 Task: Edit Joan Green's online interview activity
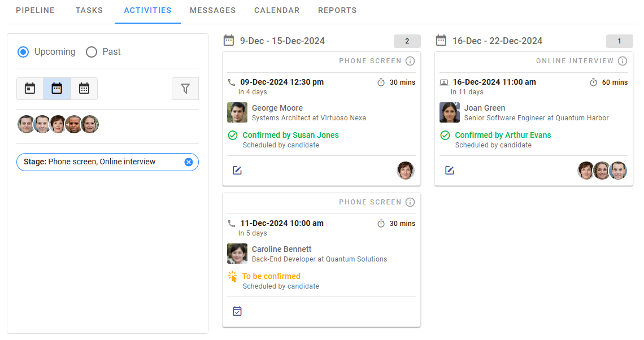[x=450, y=170]
